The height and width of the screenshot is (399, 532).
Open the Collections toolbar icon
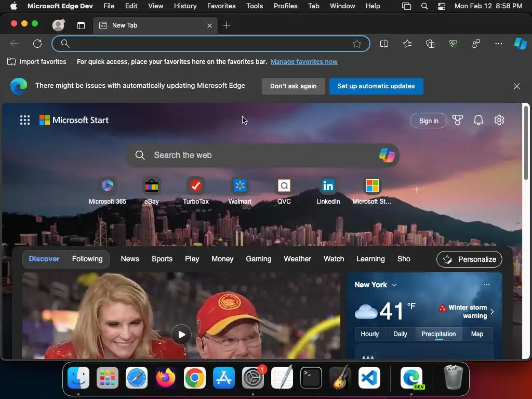[x=430, y=44]
